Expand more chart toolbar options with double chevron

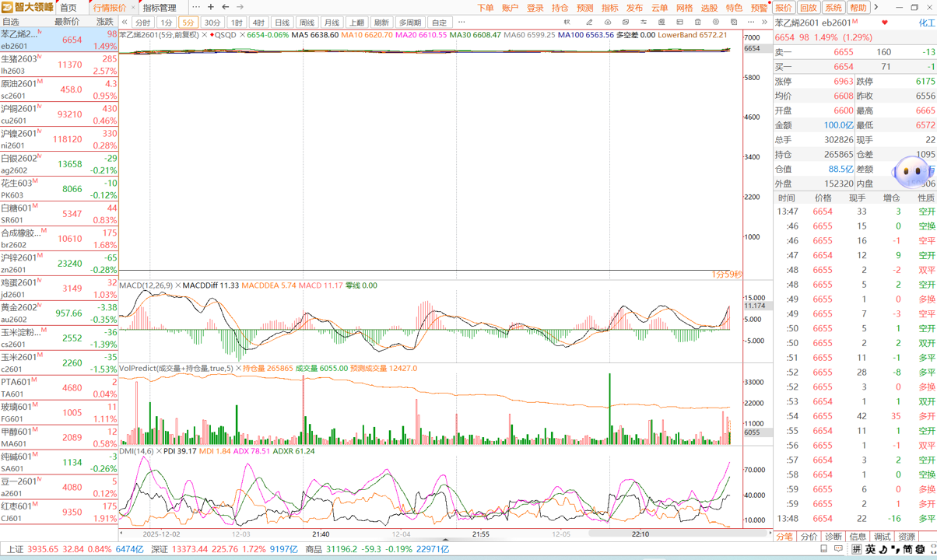coord(764,23)
